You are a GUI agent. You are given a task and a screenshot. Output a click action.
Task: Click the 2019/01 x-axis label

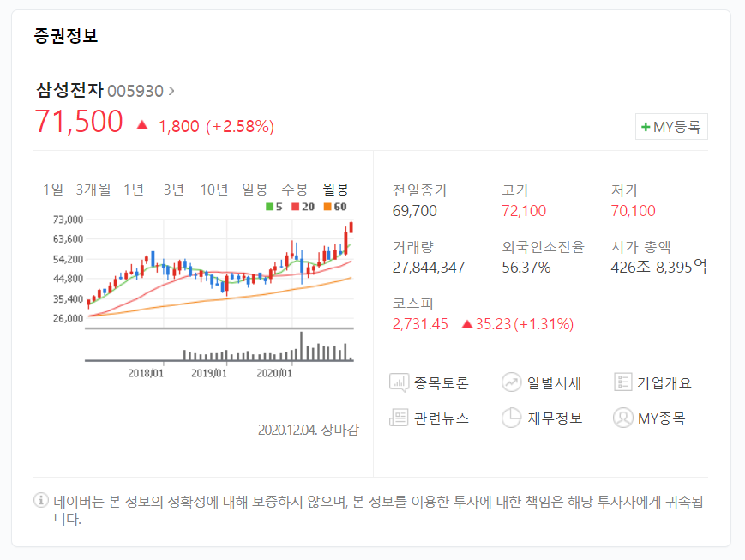coord(209,373)
